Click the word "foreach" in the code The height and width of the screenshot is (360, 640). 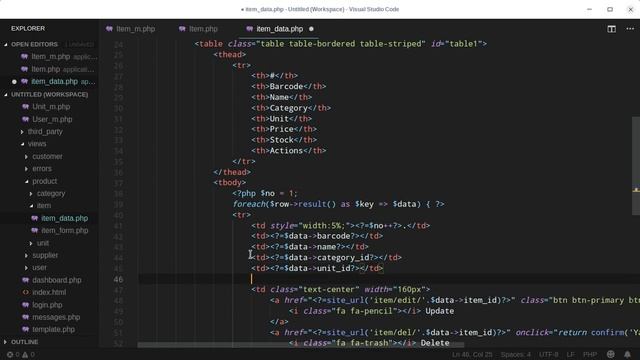pyautogui.click(x=249, y=204)
